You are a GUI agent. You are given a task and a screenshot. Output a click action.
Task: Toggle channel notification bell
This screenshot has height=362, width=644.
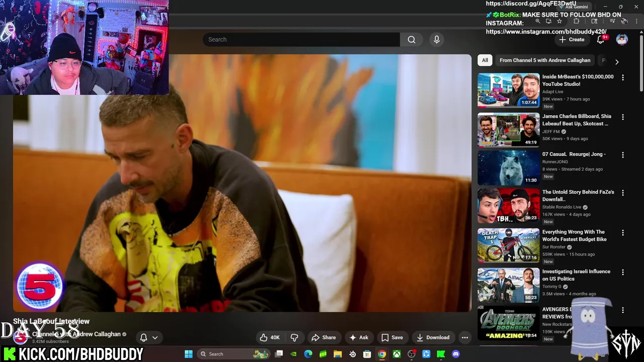click(143, 337)
